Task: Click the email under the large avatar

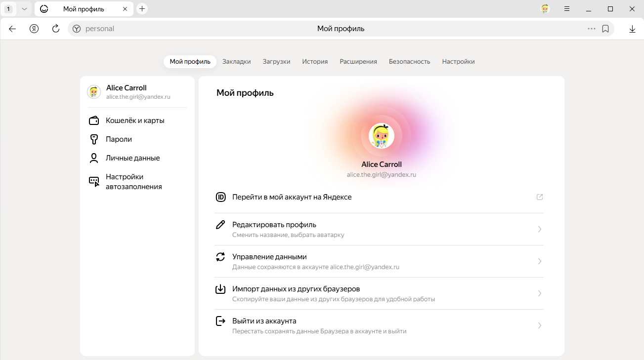Action: tap(382, 175)
